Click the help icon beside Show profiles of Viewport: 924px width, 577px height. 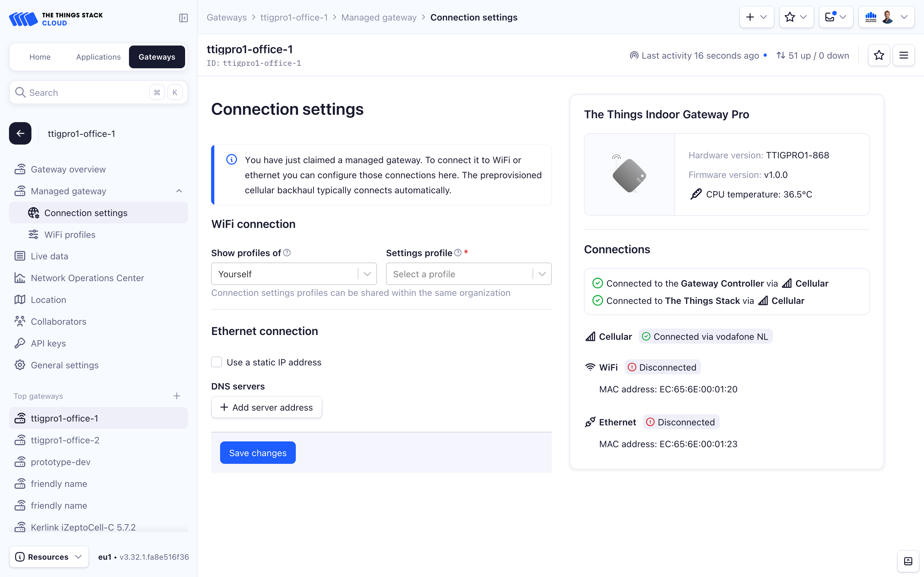[287, 253]
